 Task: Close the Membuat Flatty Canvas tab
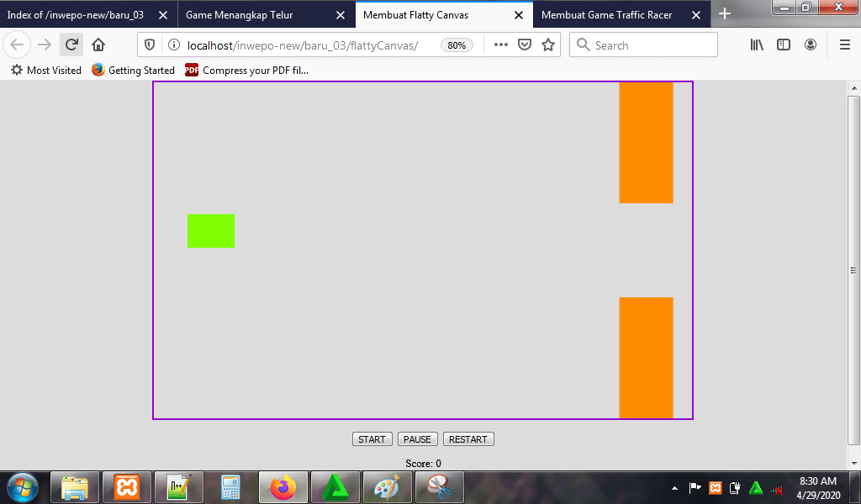[x=518, y=15]
